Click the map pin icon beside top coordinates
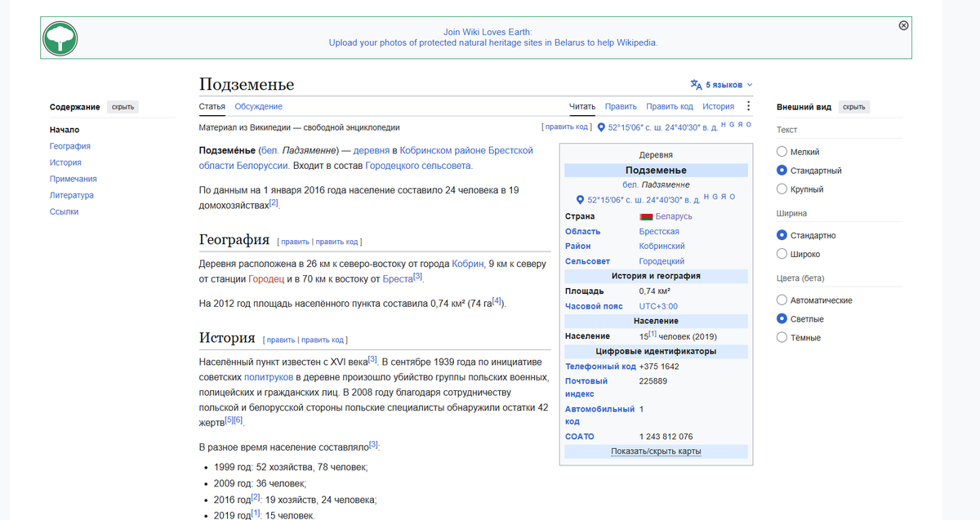Viewport: 980px width, 520px height. 601,127
